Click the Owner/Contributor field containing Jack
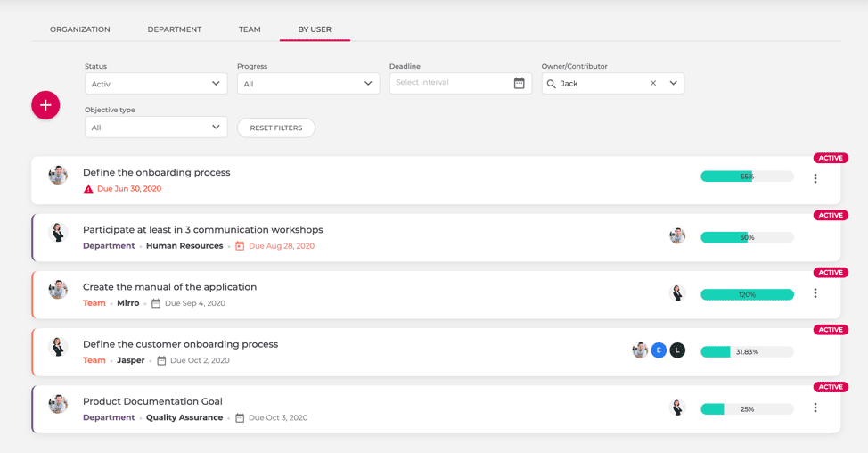This screenshot has height=453, width=868. [x=613, y=83]
